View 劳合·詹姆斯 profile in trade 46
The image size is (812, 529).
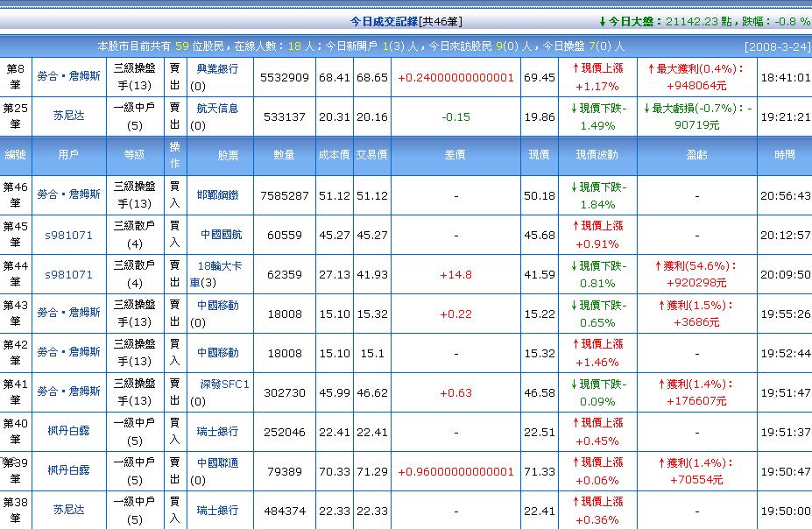pyautogui.click(x=68, y=195)
